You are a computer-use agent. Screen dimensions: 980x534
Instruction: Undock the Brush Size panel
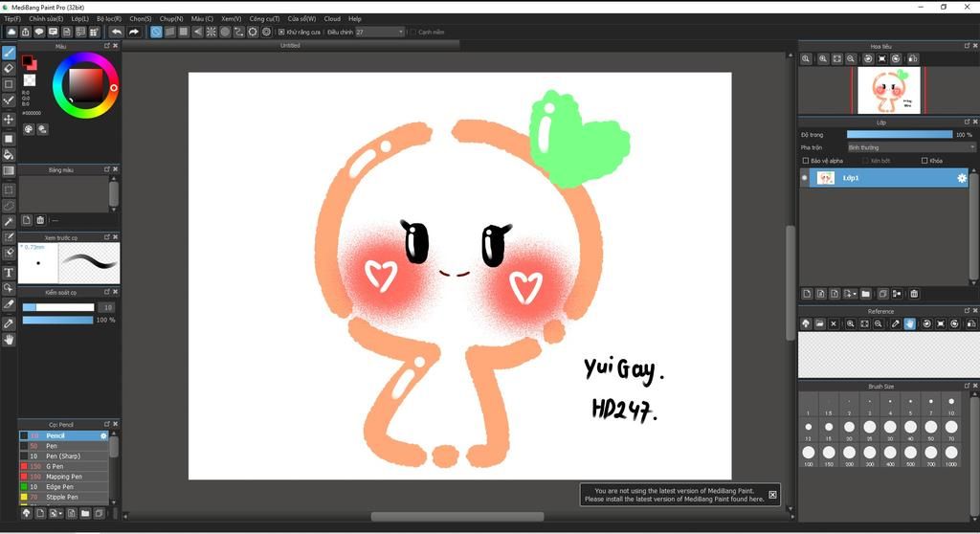967,386
